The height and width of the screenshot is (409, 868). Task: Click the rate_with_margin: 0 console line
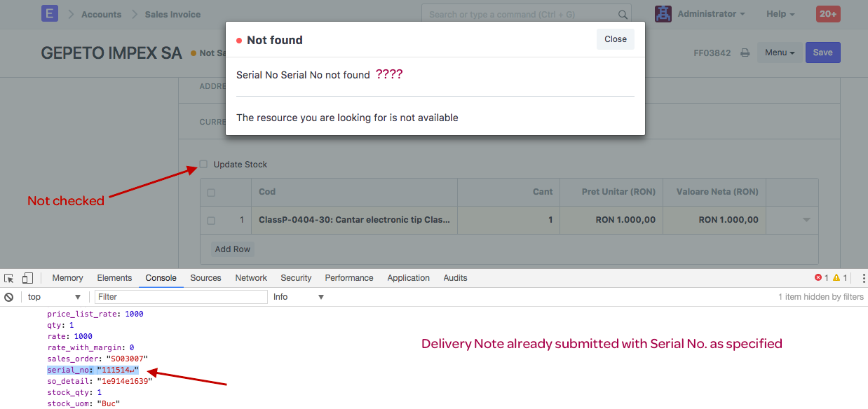click(90, 347)
